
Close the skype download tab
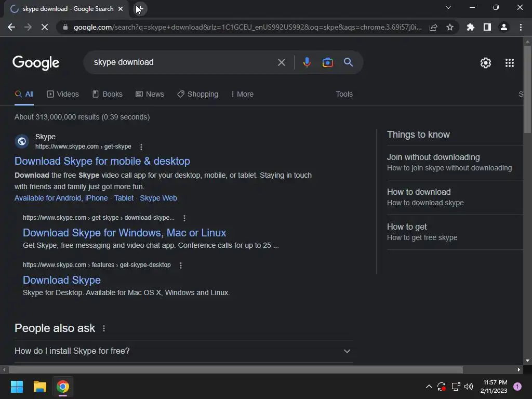click(121, 9)
